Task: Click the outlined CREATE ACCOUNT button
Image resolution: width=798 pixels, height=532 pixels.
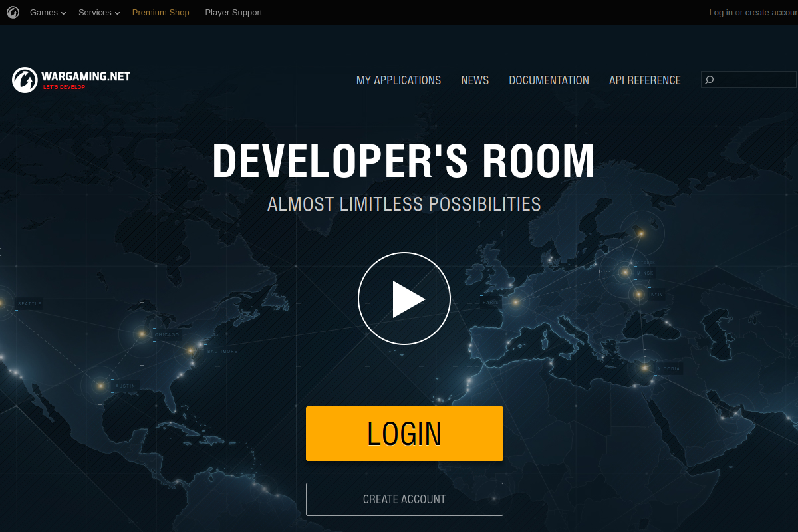Action: (x=404, y=499)
